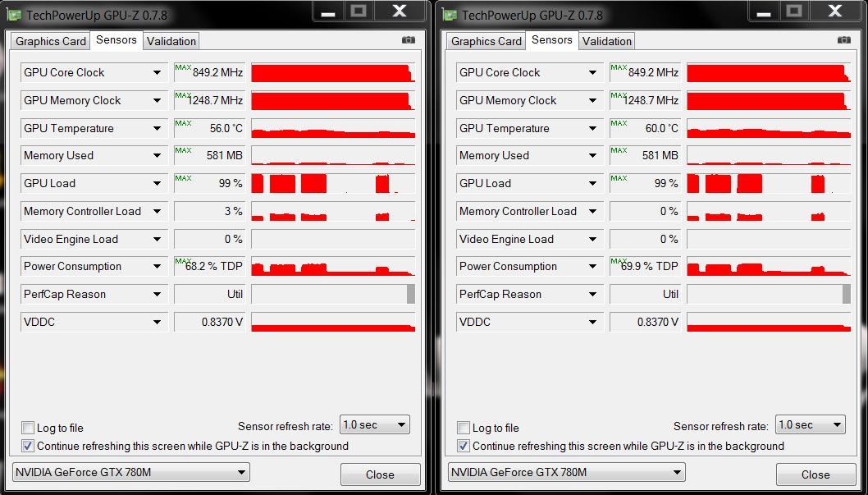Change sensor refresh rate dropdown in left window
868x495 pixels.
(375, 424)
